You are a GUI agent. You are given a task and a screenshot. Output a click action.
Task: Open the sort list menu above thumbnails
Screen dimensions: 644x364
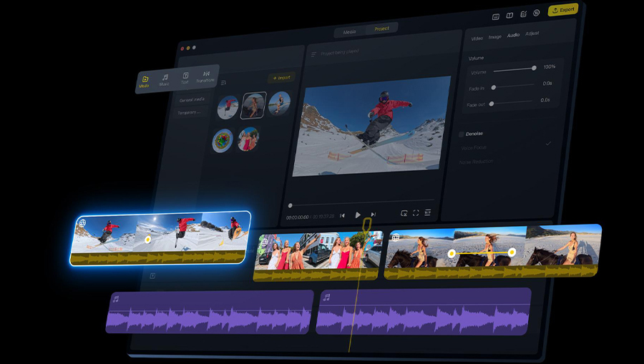pos(223,83)
